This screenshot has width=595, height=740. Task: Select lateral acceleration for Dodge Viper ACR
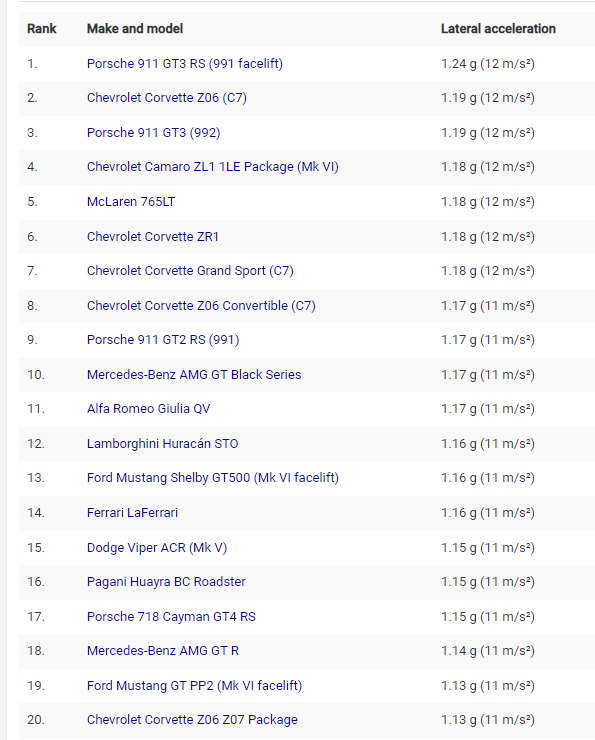click(x=488, y=547)
